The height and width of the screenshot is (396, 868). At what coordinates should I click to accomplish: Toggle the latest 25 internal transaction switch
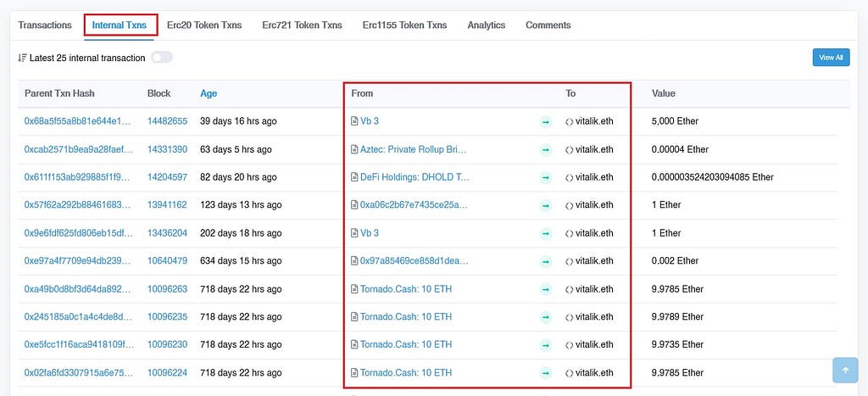coord(162,58)
